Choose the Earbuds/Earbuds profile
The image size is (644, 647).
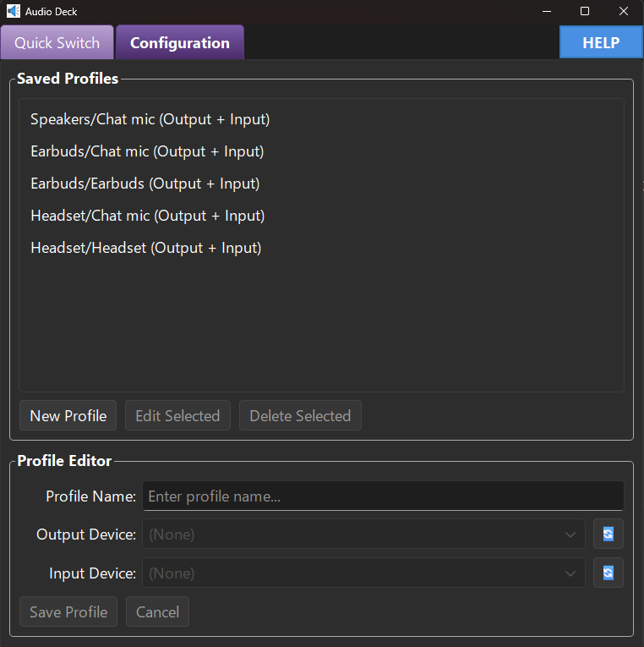click(x=145, y=184)
